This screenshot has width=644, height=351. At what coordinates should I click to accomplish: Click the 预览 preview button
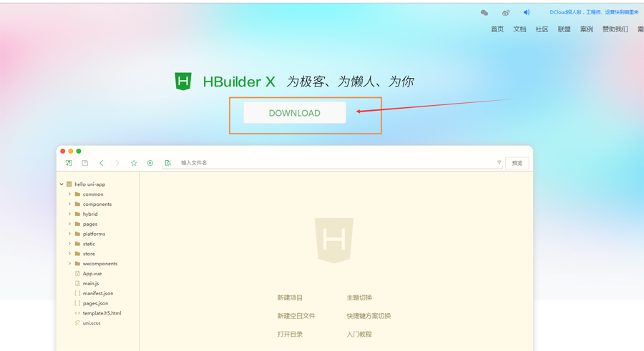[517, 163]
